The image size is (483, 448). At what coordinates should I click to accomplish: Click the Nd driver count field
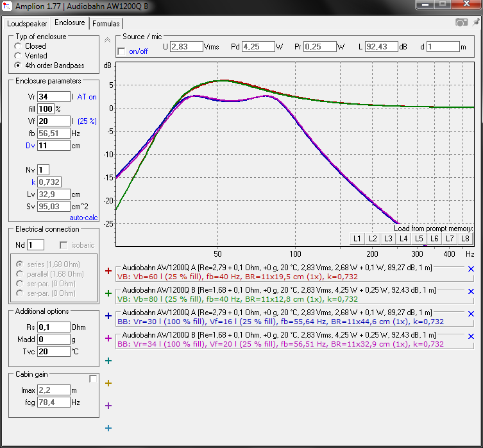pyautogui.click(x=35, y=245)
